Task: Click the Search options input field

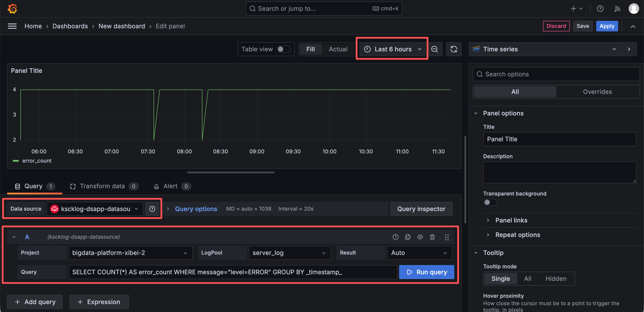Action: [556, 74]
